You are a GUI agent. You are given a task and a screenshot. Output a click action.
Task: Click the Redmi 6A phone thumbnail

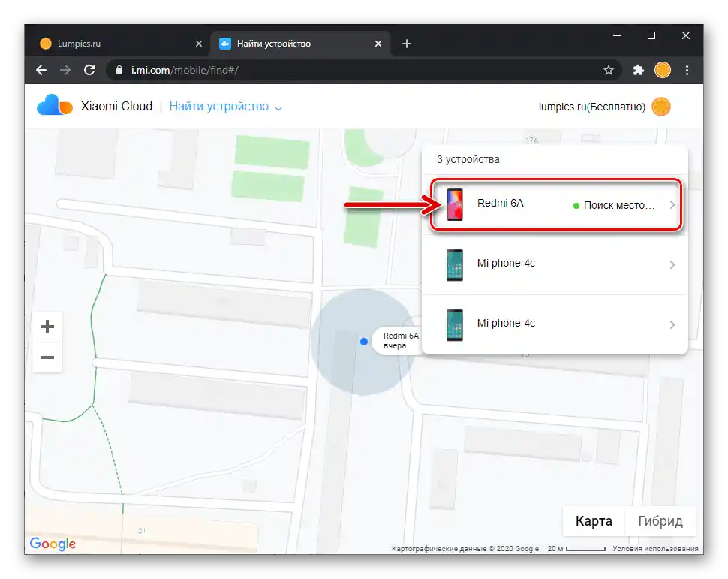click(x=455, y=204)
